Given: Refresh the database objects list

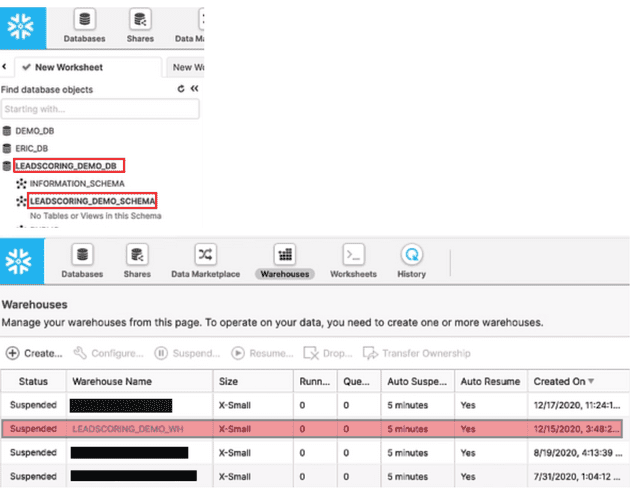Looking at the screenshot, I should 181,89.
